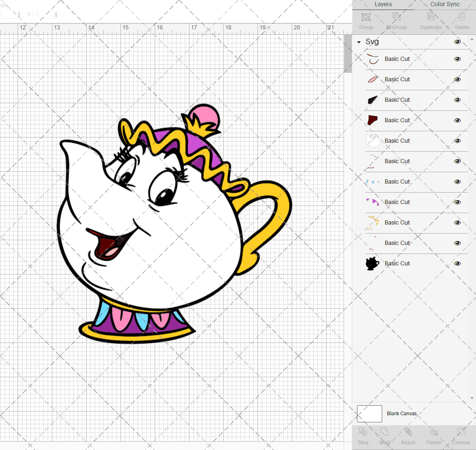Image resolution: width=476 pixels, height=450 pixels.
Task: Click Layers panel scroll-up arrow
Action: pyautogui.click(x=471, y=39)
